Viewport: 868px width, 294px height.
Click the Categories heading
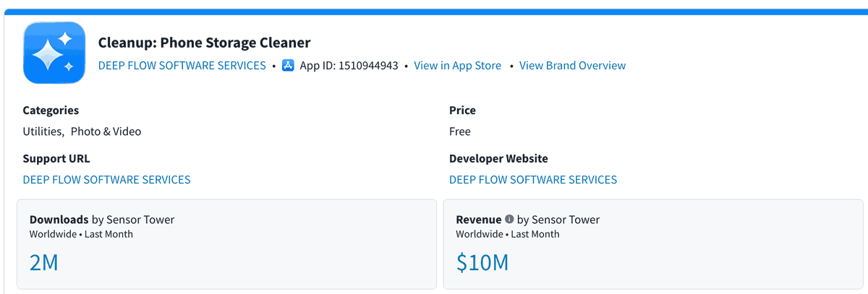point(51,111)
